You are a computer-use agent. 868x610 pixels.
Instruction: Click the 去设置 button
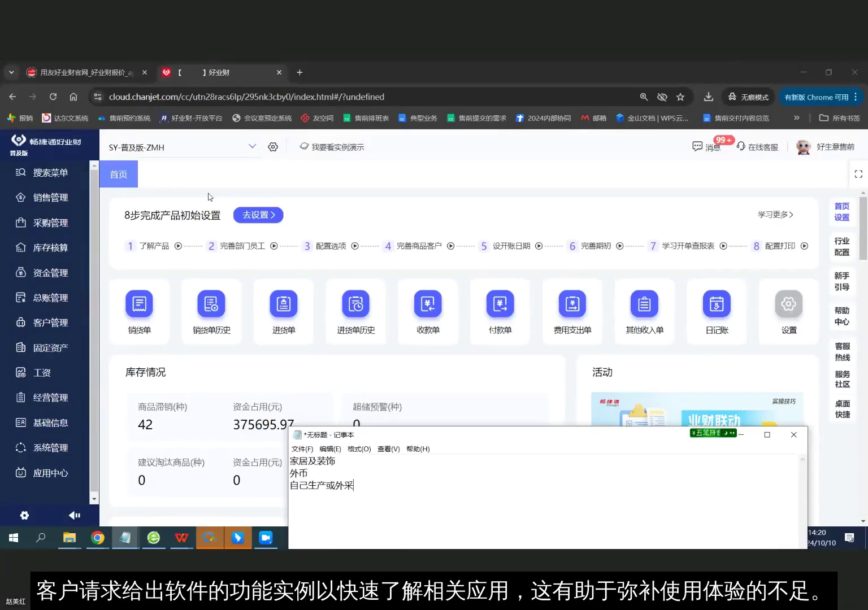(258, 215)
